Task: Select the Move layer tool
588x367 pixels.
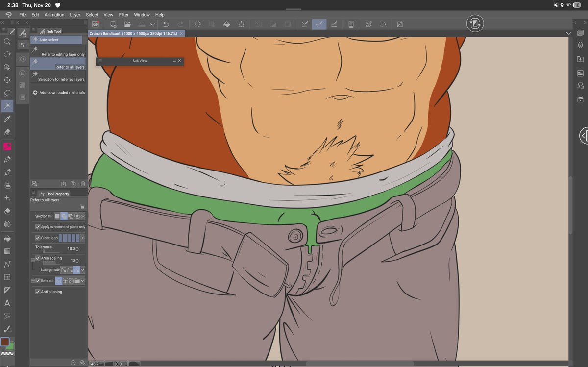Action: [x=7, y=80]
